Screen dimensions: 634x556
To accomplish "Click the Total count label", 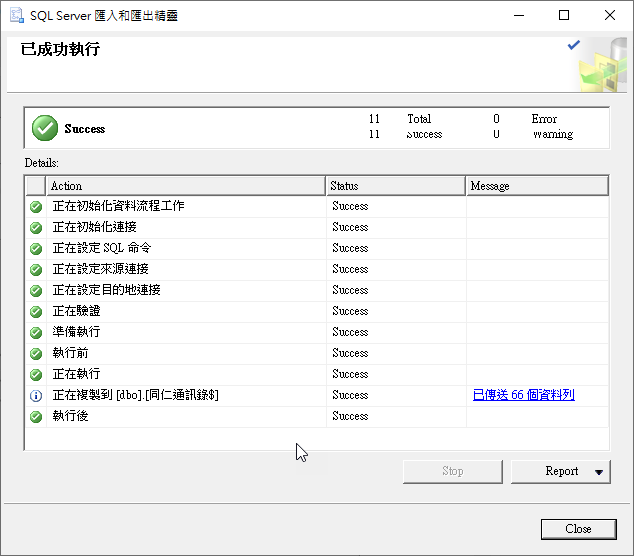I will pyautogui.click(x=419, y=119).
